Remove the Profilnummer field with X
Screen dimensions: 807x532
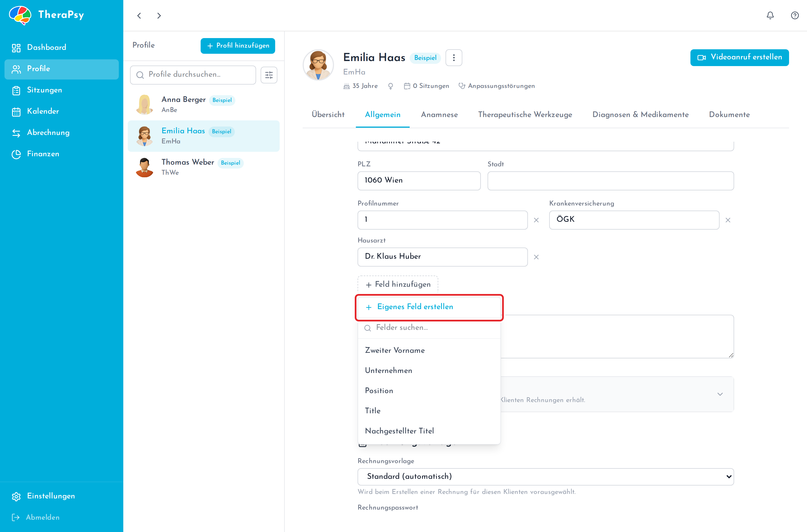click(x=536, y=220)
